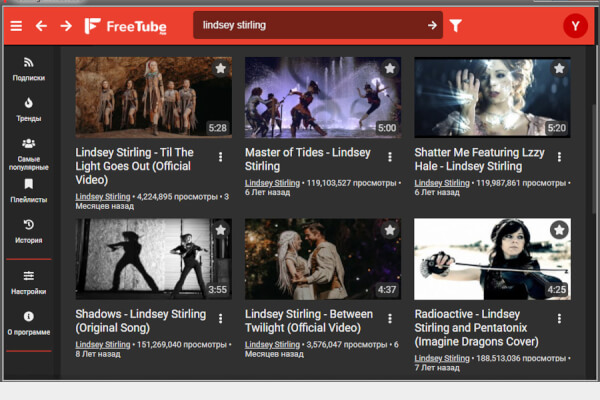
Task: Play Radioactive video thumbnail
Action: (492, 259)
